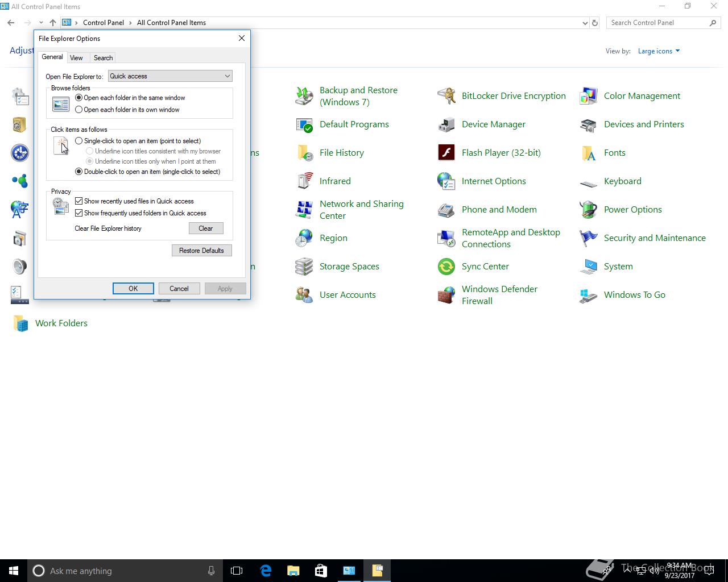Open the Default Programs icon
The image size is (728, 582).
(304, 124)
